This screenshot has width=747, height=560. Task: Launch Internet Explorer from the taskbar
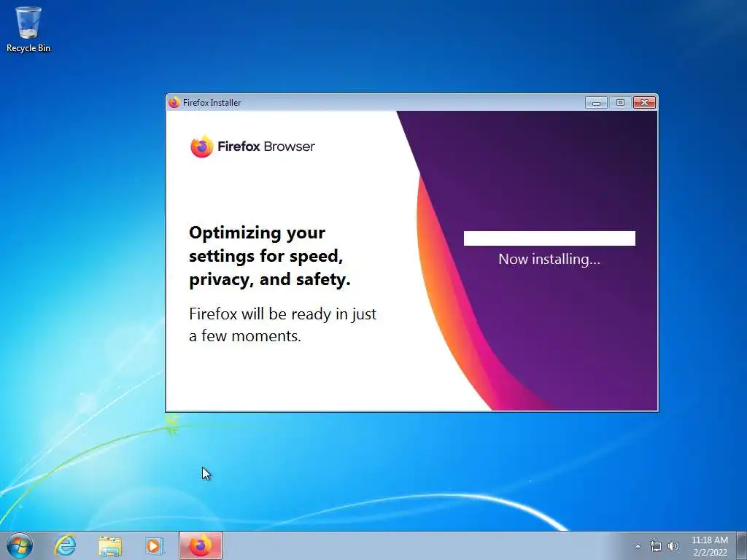coord(65,545)
